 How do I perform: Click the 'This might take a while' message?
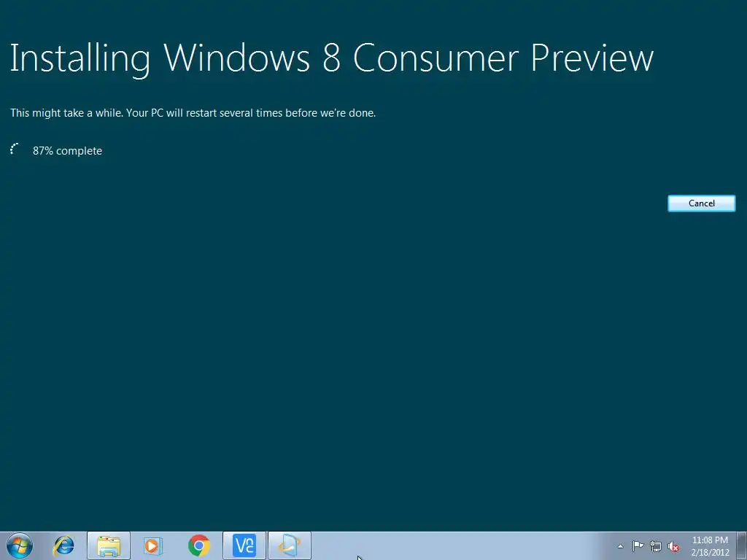click(193, 113)
